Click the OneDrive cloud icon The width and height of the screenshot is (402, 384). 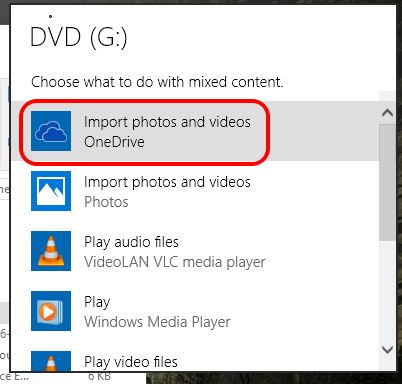pyautogui.click(x=51, y=131)
